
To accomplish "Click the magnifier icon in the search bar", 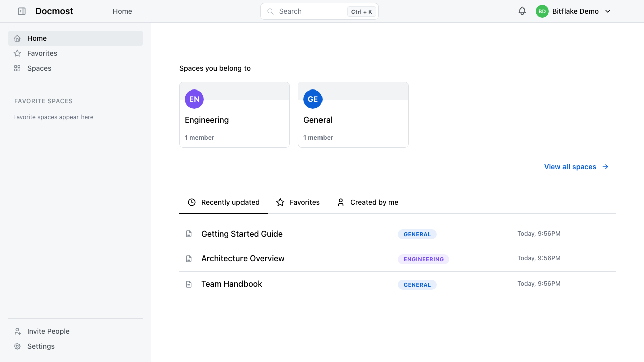I will click(270, 11).
